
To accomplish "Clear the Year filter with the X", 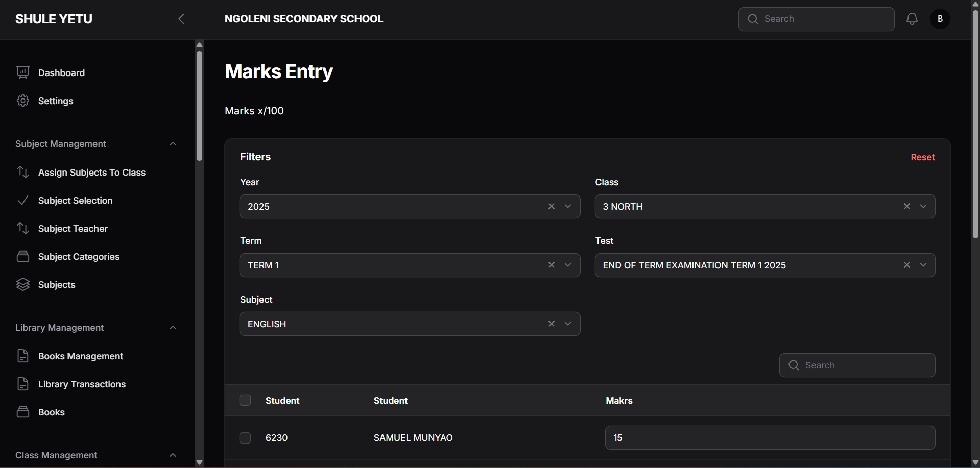I will click(551, 206).
